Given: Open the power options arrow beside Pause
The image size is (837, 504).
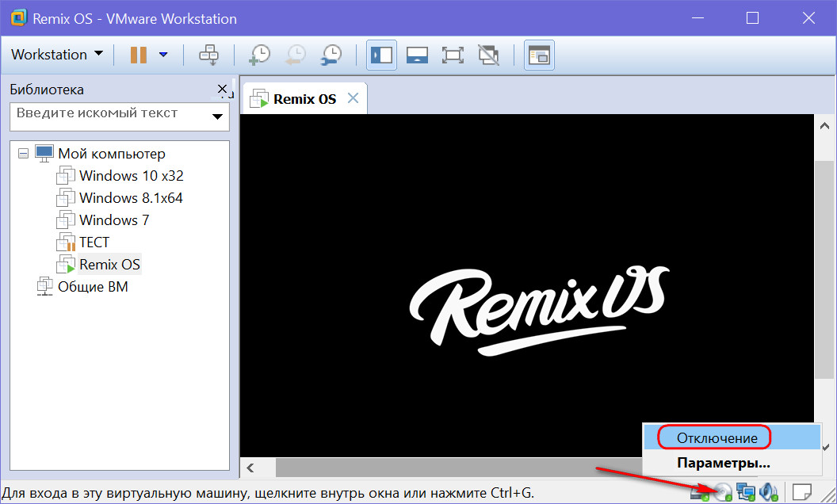Looking at the screenshot, I should [x=163, y=55].
